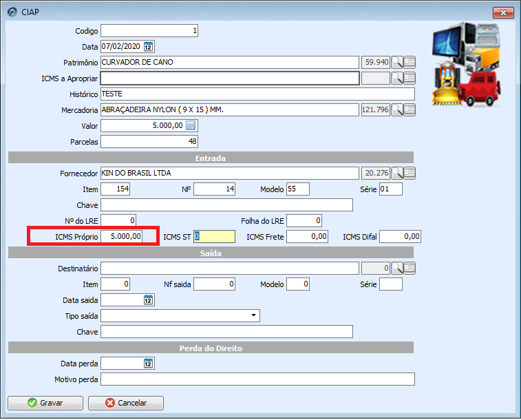
Task: Click the empty Saída Série field
Action: point(391,284)
